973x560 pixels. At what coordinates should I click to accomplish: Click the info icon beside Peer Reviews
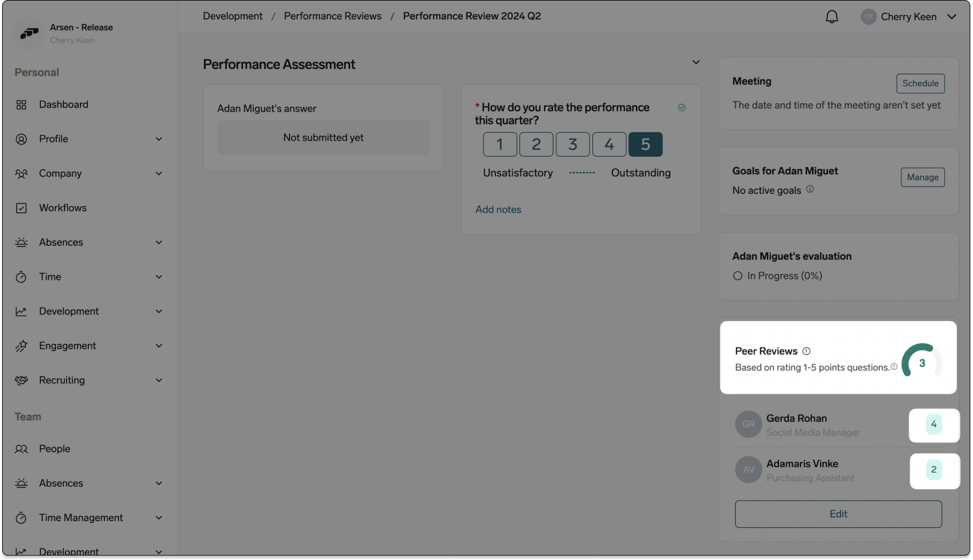coord(806,351)
